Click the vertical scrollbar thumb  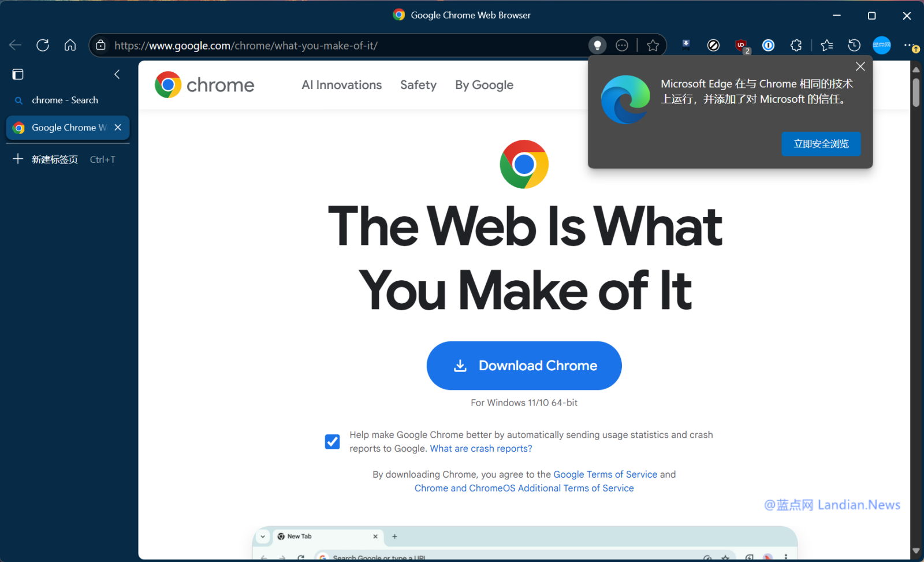click(x=916, y=92)
